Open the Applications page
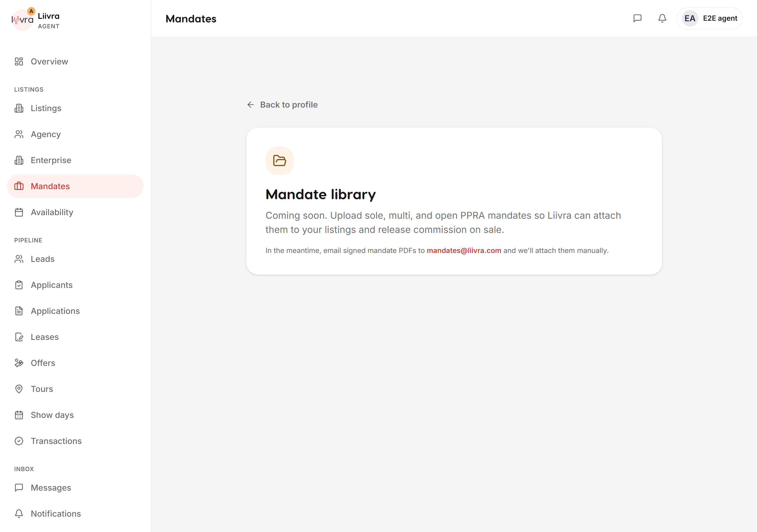This screenshot has height=532, width=757. (75, 311)
